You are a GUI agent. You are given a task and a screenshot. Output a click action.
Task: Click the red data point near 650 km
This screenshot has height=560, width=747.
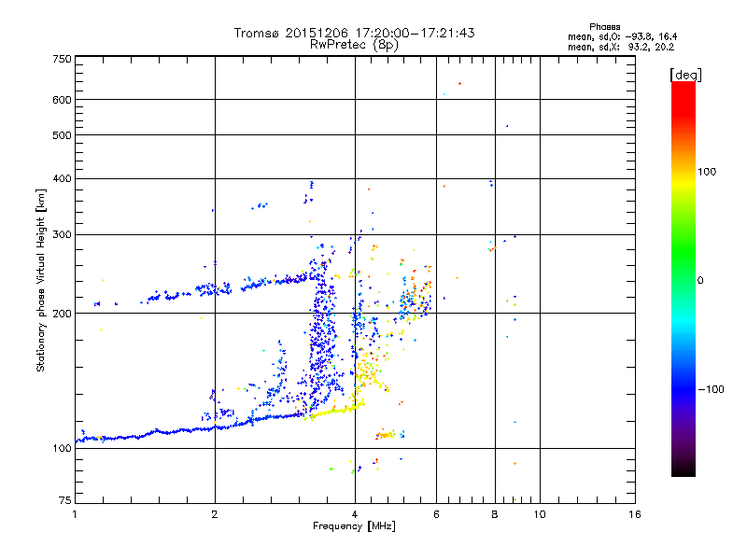(459, 84)
